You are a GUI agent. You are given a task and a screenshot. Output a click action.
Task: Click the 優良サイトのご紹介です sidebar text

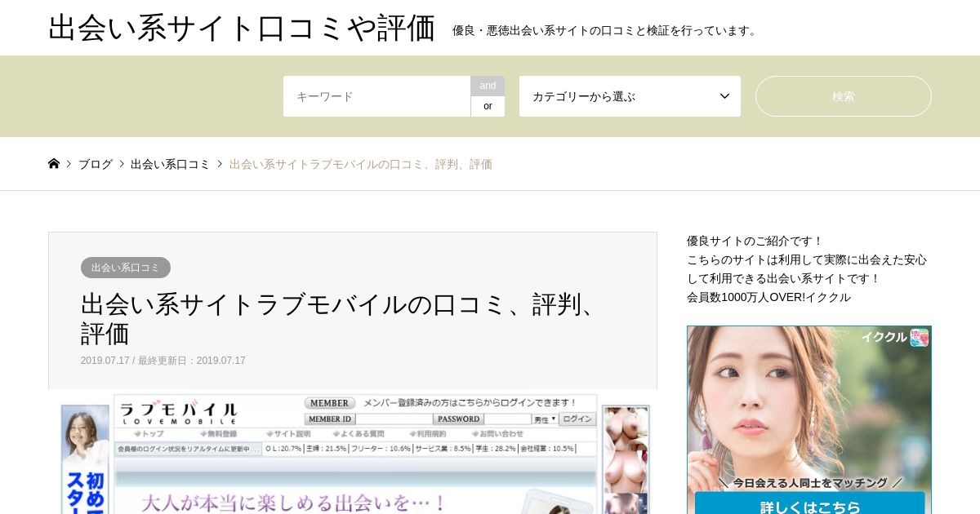click(x=755, y=241)
